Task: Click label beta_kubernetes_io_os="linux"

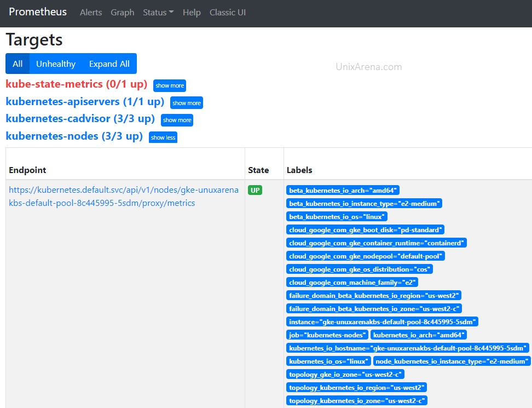Action: (337, 217)
